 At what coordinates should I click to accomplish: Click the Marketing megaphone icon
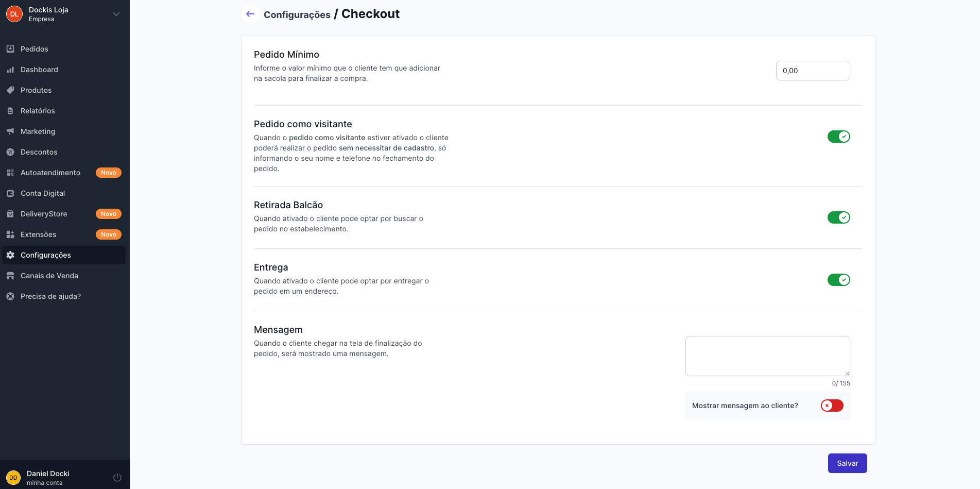point(10,131)
